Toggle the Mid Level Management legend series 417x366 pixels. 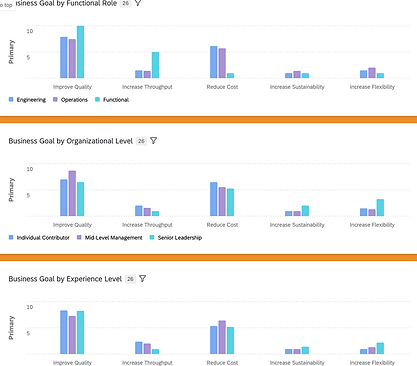(110, 238)
